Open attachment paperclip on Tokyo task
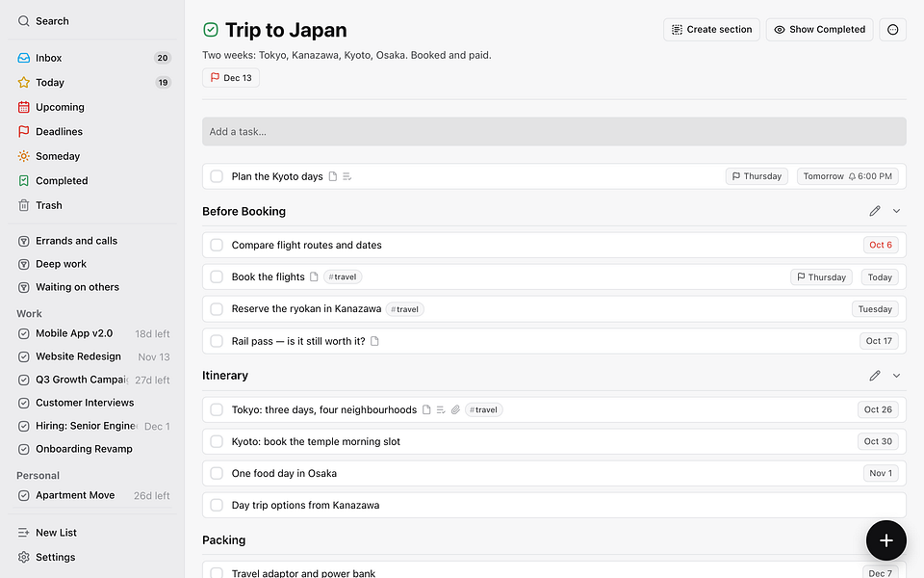The width and height of the screenshot is (924, 578). [455, 410]
